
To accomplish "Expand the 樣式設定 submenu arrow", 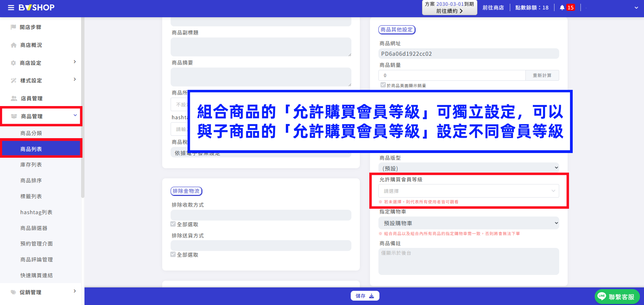I will coord(75,79).
